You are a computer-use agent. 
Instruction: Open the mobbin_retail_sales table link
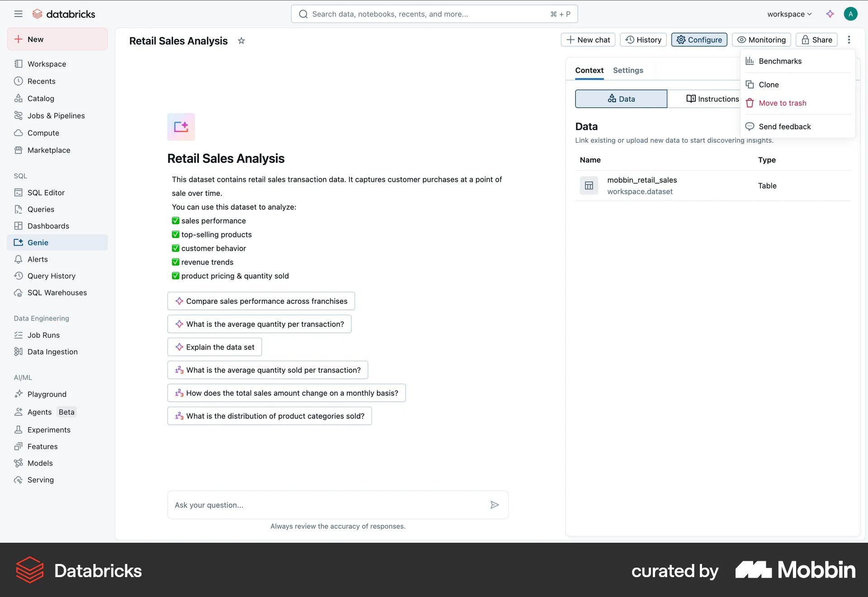point(642,180)
